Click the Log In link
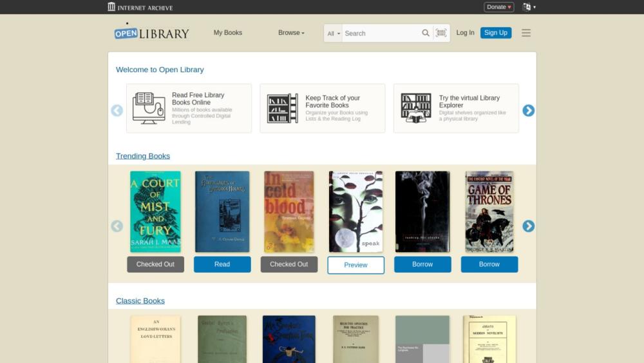644x363 pixels. point(465,33)
